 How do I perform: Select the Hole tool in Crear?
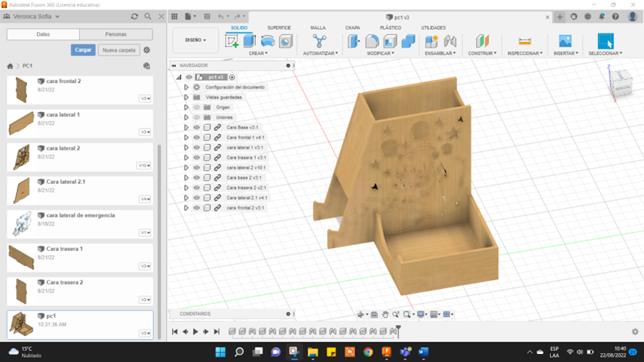tap(286, 41)
